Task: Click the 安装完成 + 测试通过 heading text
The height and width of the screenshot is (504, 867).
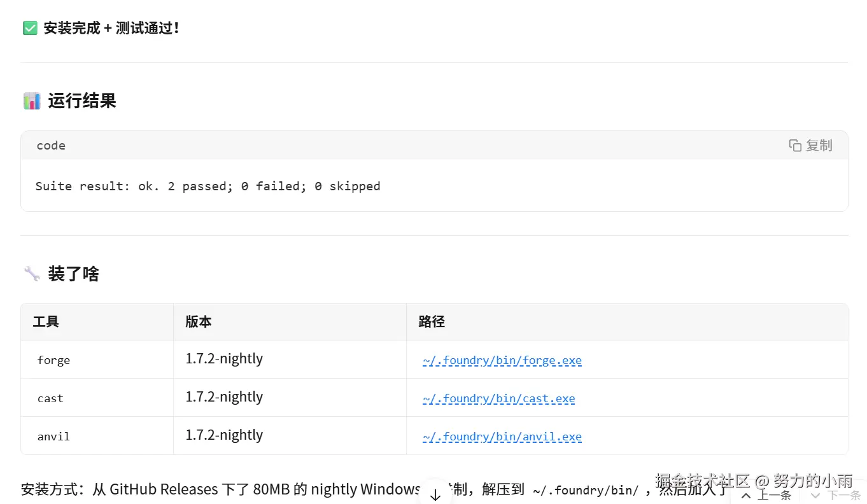Action: (x=111, y=28)
